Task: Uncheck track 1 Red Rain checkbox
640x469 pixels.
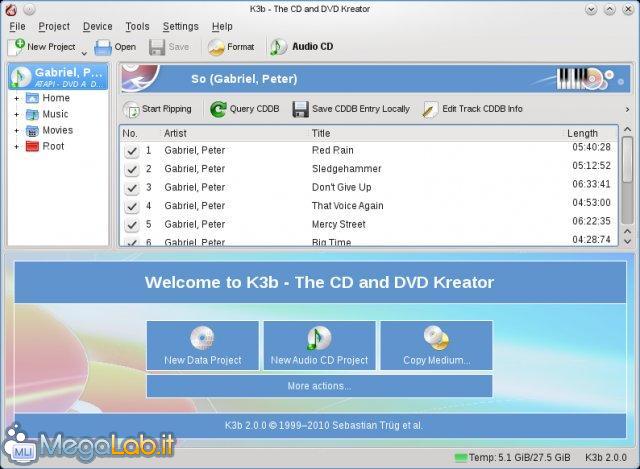Action: pyautogui.click(x=132, y=151)
